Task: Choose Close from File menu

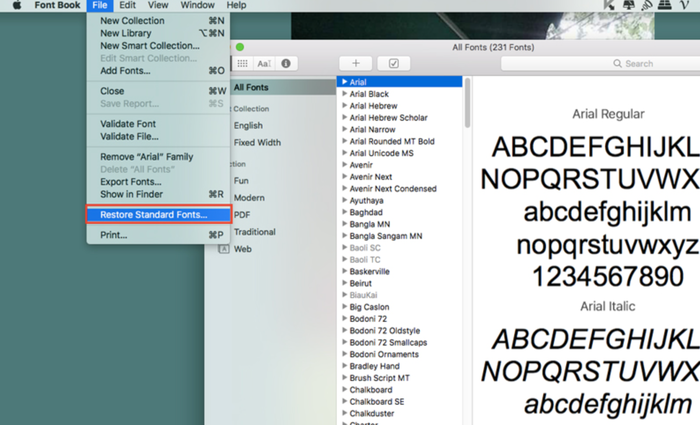Action: (x=159, y=91)
